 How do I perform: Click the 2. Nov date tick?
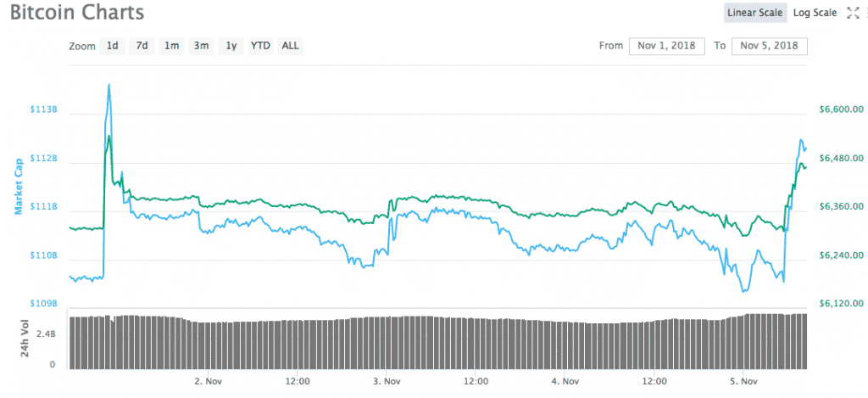pyautogui.click(x=208, y=381)
